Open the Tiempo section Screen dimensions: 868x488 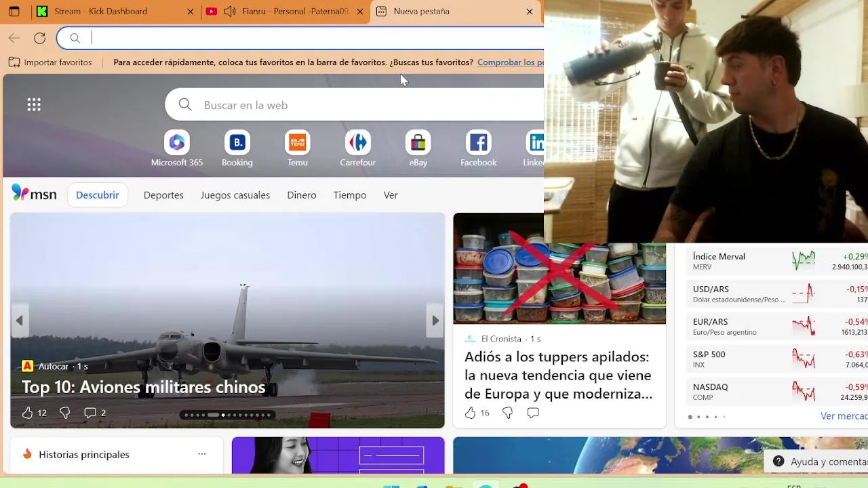[x=350, y=195]
